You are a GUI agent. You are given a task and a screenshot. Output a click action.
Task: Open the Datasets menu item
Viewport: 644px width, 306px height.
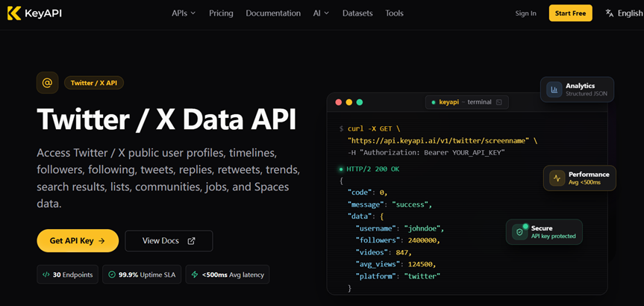[x=357, y=13]
